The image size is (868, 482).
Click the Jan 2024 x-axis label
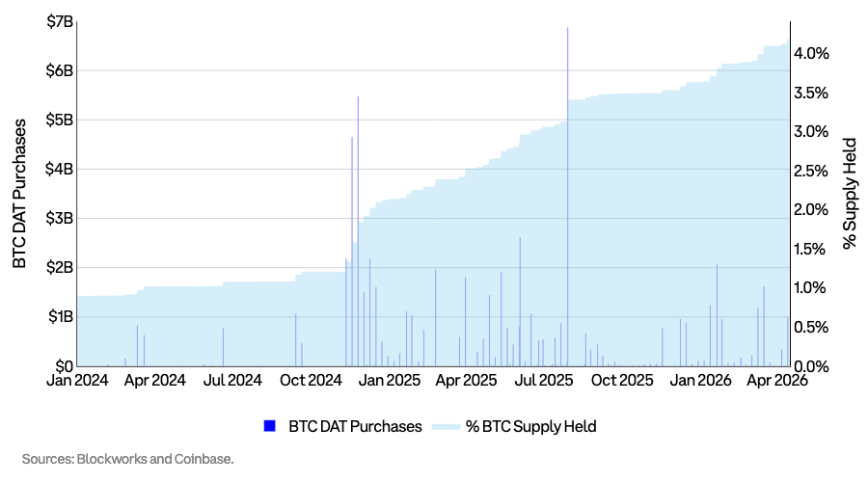(x=77, y=381)
